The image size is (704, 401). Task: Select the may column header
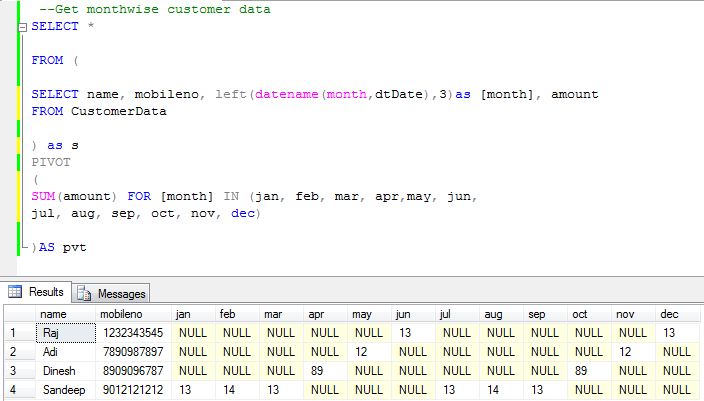tap(369, 314)
